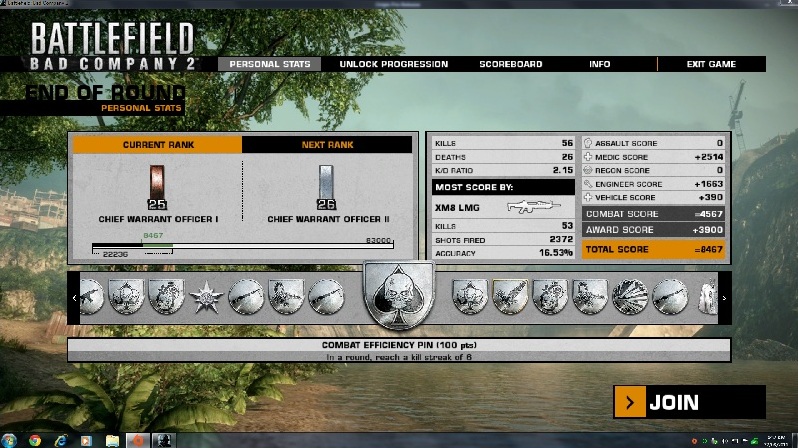Viewport: 798px width, 448px height.
Task: Open File Explorer folder from taskbar
Action: pos(112,440)
